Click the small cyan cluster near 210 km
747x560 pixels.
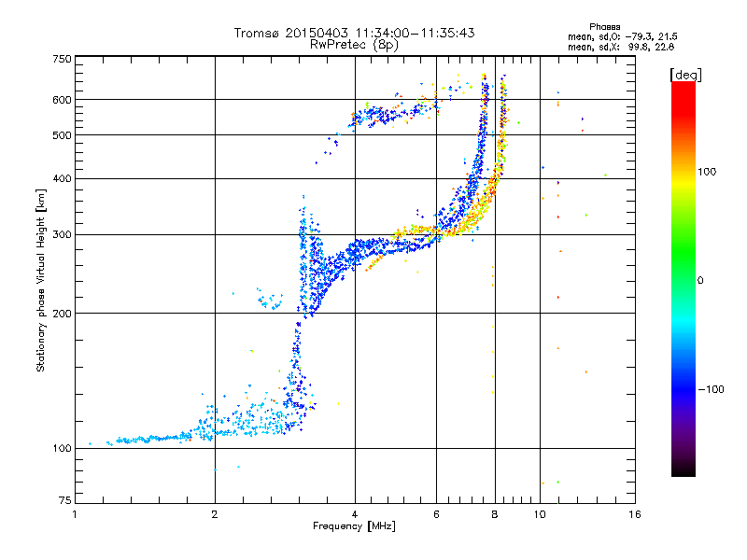pyautogui.click(x=270, y=300)
